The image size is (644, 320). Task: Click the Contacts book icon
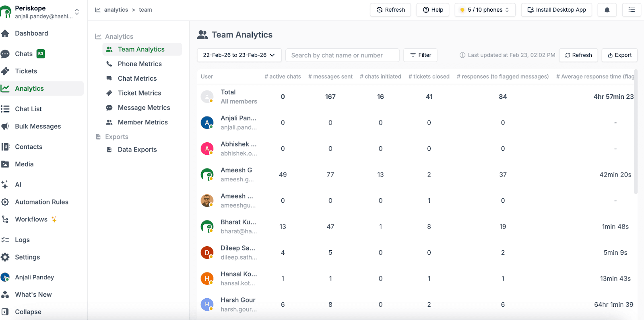click(x=5, y=147)
